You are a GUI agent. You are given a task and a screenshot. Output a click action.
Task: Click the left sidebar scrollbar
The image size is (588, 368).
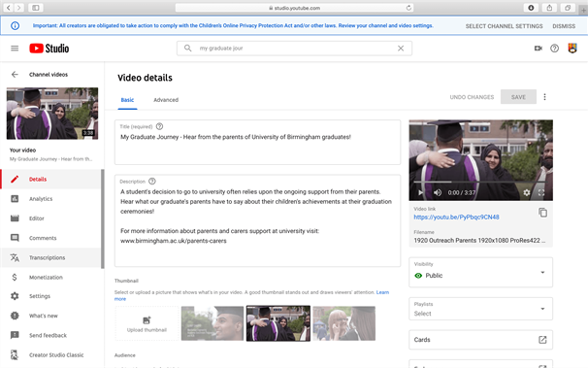click(x=103, y=218)
